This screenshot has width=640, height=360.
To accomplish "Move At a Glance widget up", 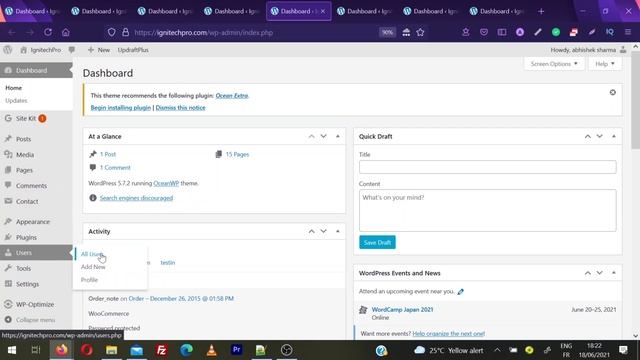I will coord(311,136).
